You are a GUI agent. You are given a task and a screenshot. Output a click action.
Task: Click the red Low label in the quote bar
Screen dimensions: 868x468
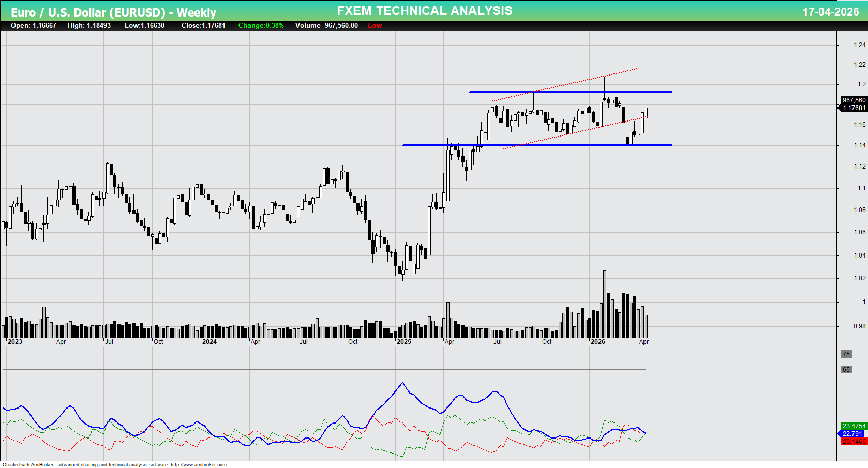[374, 25]
